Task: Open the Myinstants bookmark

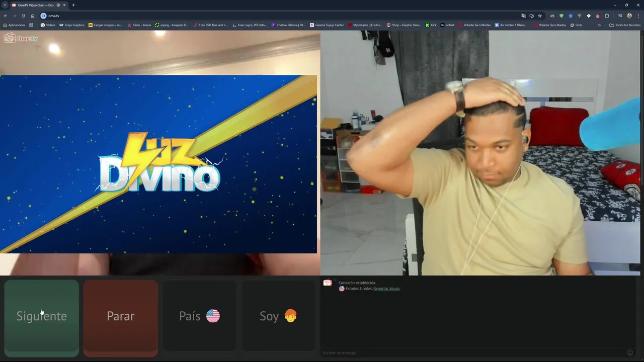Action: tap(365, 25)
